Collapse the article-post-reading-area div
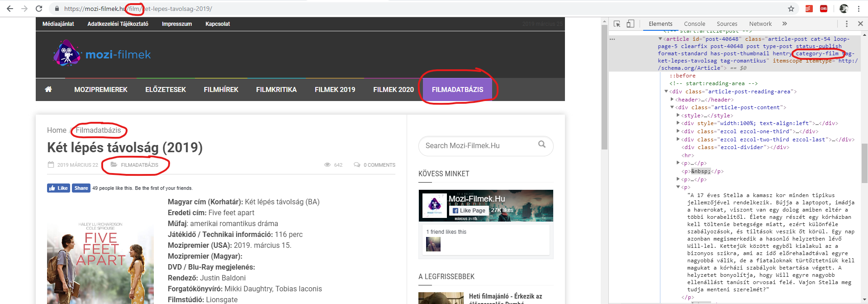This screenshot has height=304, width=868. pyautogui.click(x=666, y=92)
